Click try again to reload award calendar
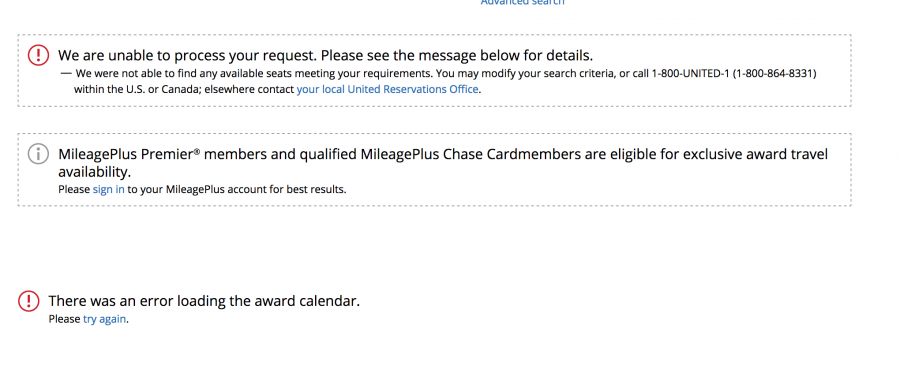Image resolution: width=900 pixels, height=380 pixels. (x=104, y=319)
